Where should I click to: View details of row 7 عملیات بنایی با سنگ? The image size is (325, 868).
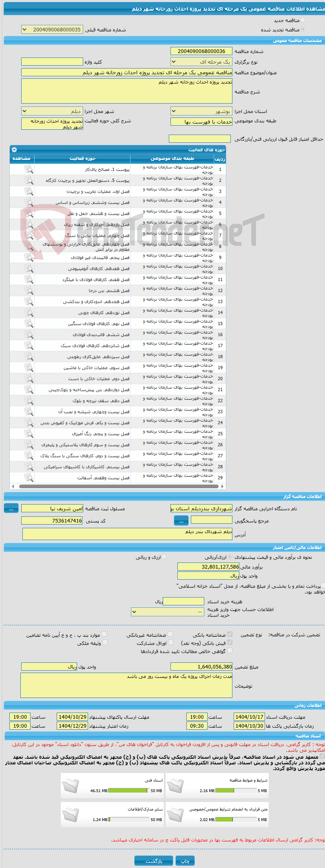coord(29,235)
